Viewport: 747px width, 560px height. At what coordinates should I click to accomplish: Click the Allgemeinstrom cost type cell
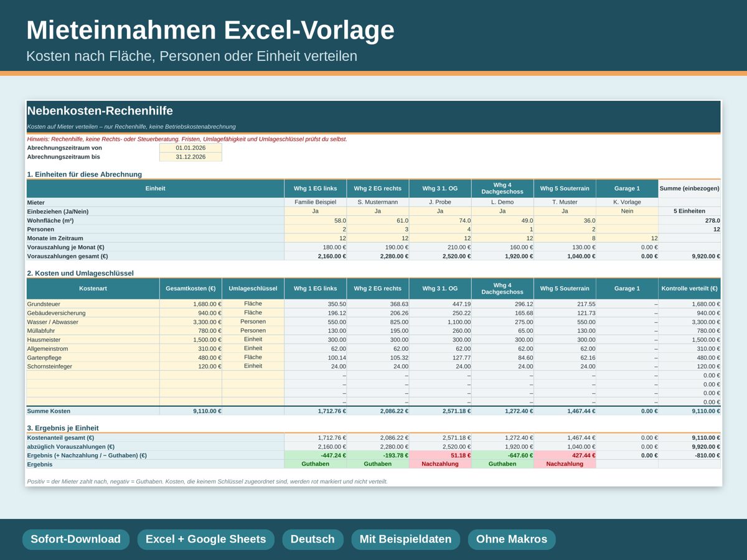(93, 348)
